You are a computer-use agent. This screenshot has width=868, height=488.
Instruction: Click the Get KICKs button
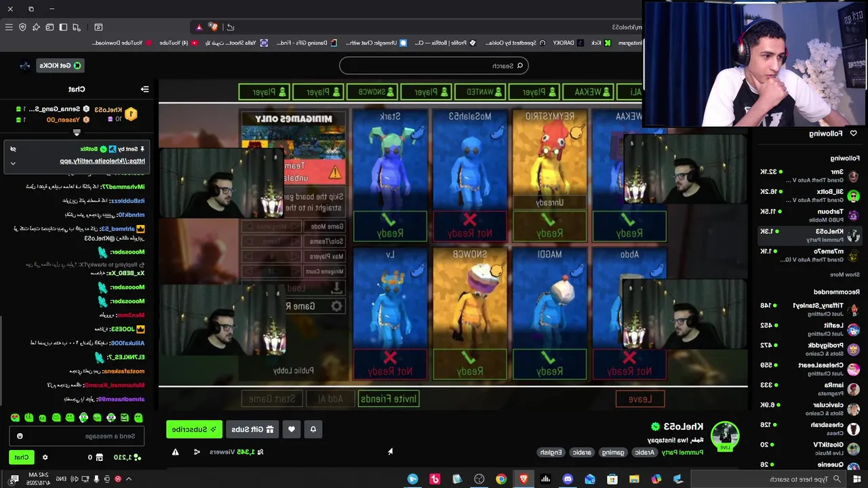pyautogui.click(x=60, y=66)
